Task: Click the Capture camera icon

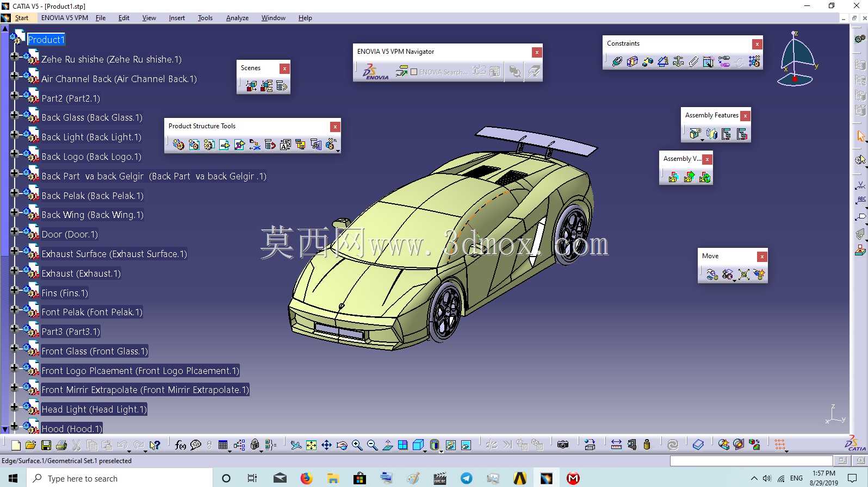Action: pyautogui.click(x=563, y=445)
